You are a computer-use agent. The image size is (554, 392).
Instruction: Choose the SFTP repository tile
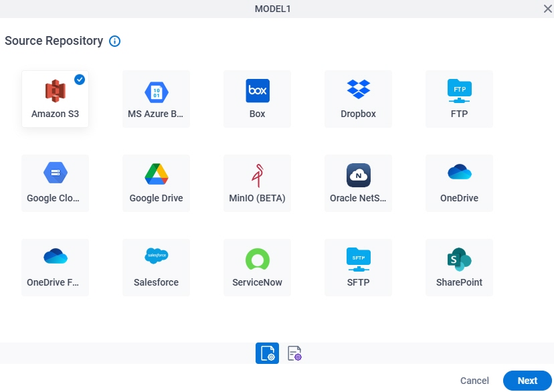(x=358, y=268)
